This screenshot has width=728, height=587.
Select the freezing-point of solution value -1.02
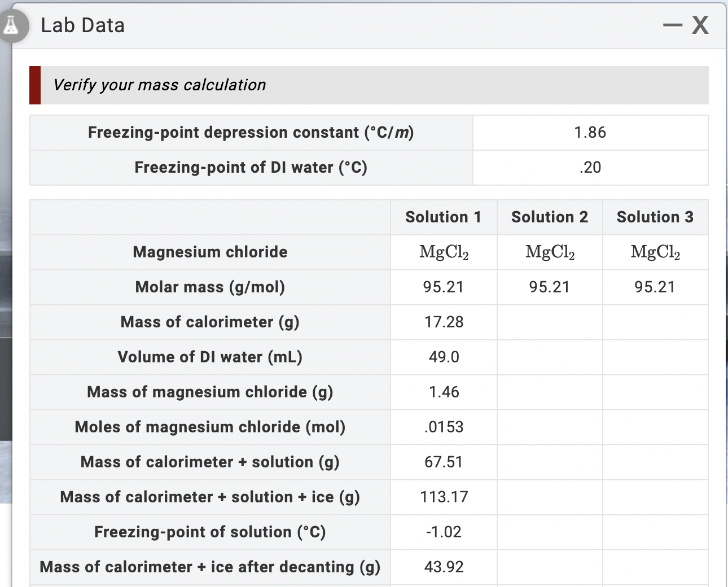443,532
